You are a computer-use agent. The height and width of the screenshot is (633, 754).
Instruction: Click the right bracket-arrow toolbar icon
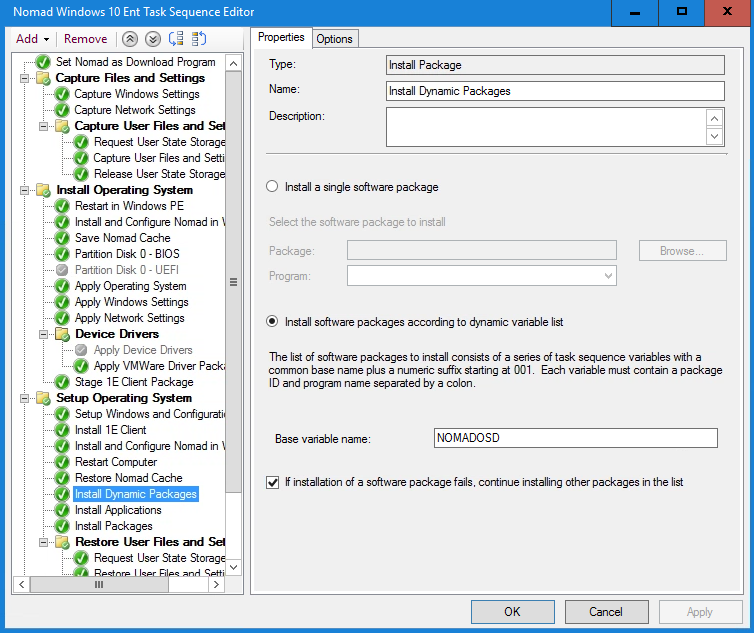tap(199, 39)
